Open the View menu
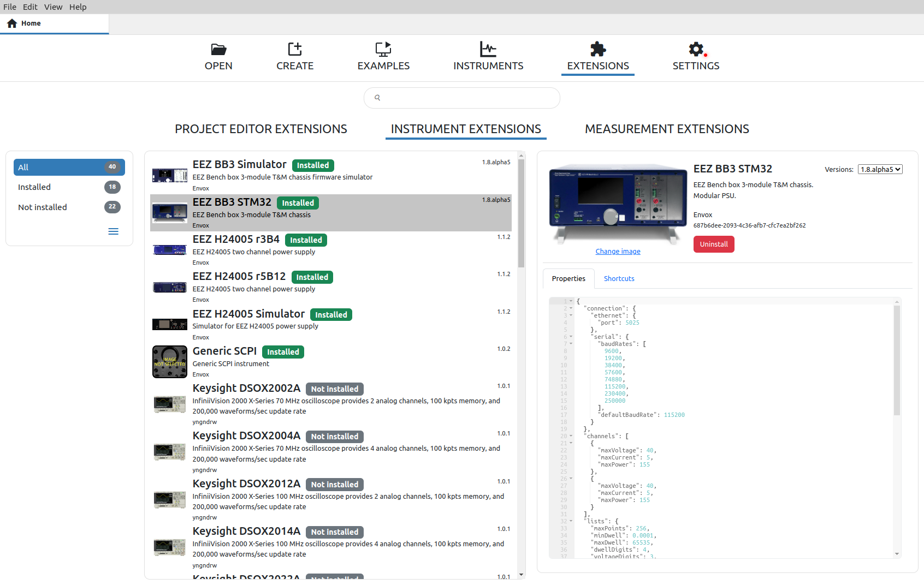 pyautogui.click(x=53, y=7)
